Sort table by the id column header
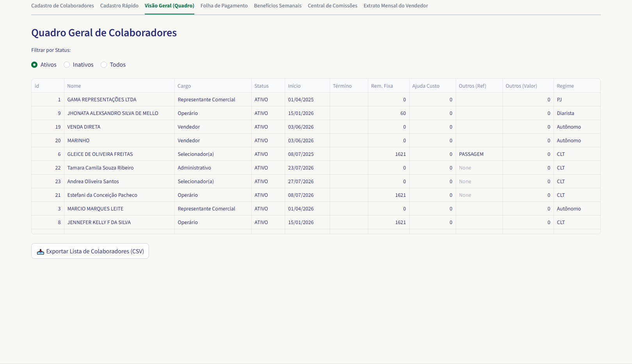This screenshot has width=632, height=364. point(48,86)
